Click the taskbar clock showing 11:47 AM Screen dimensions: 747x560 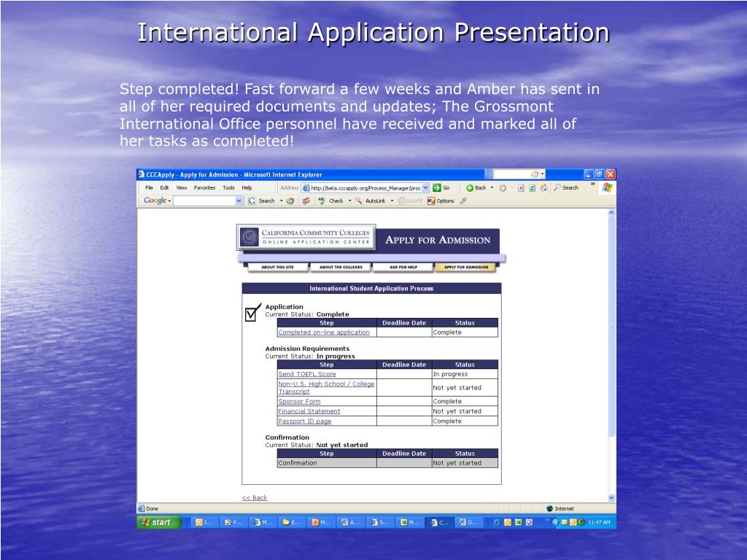[x=600, y=522]
